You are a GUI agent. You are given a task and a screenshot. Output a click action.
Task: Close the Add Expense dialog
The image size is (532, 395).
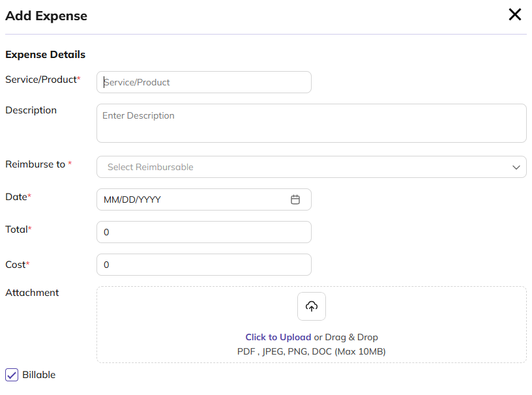514,15
